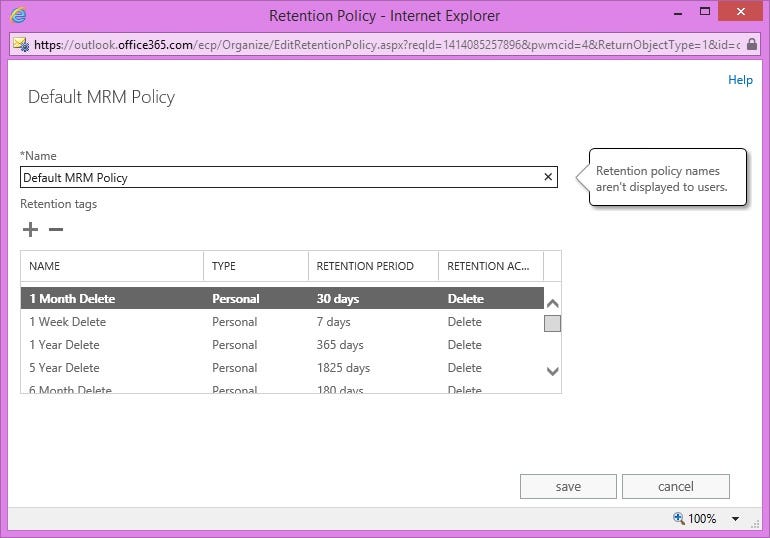Click the plus icon to add retention tag
Image resolution: width=770 pixels, height=538 pixels.
pos(30,230)
